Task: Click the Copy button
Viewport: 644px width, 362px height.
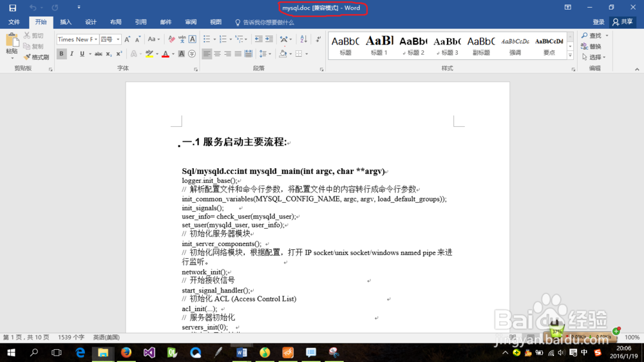Action: click(x=33, y=46)
